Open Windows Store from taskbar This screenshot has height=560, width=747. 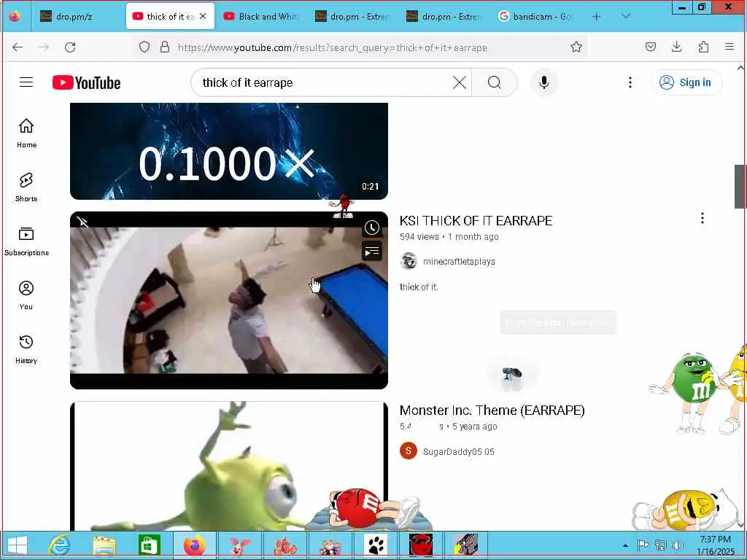tap(149, 545)
